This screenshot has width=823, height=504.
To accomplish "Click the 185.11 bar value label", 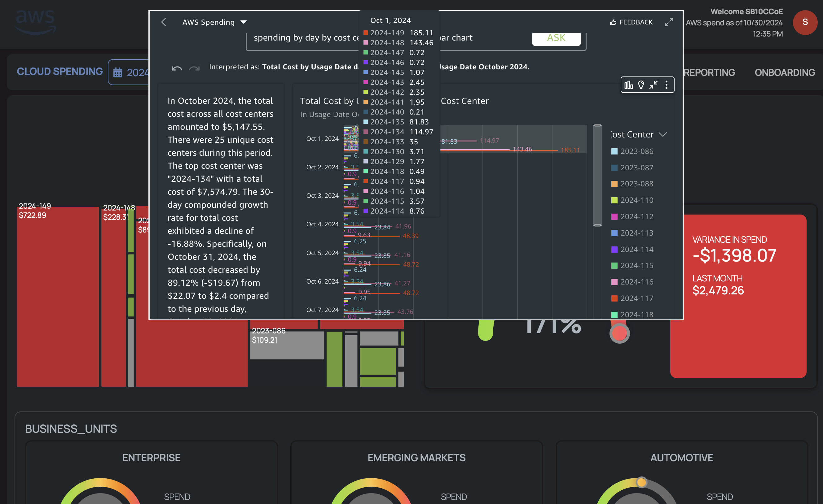I will pyautogui.click(x=570, y=150).
